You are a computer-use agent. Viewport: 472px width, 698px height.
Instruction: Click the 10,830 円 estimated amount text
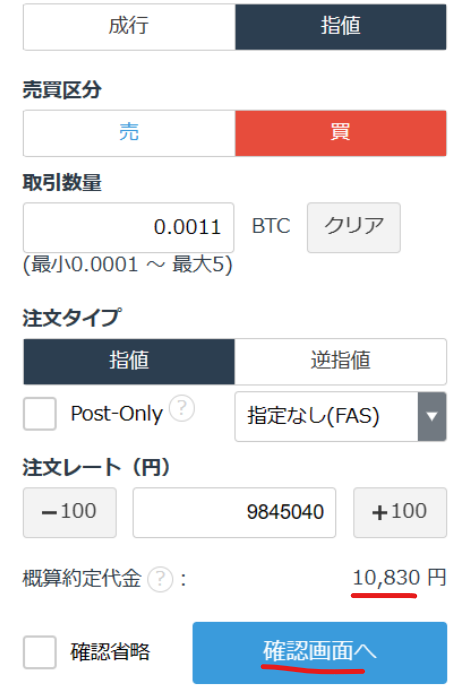click(399, 577)
